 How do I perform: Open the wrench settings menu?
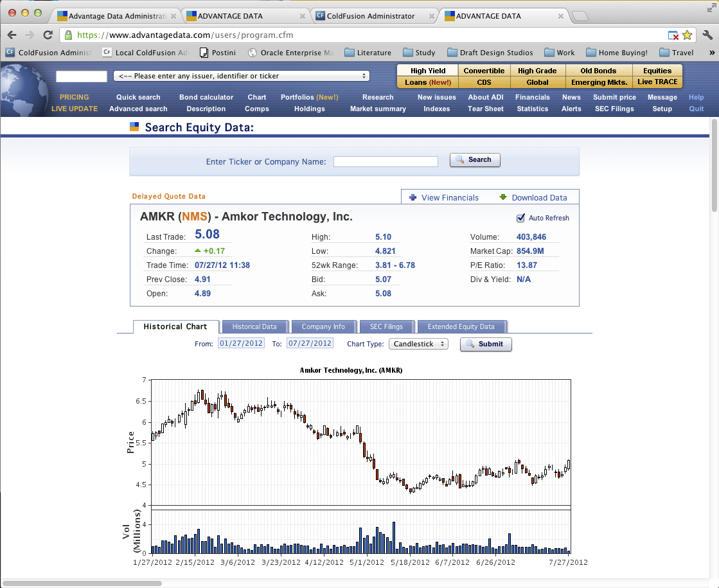[x=707, y=35]
